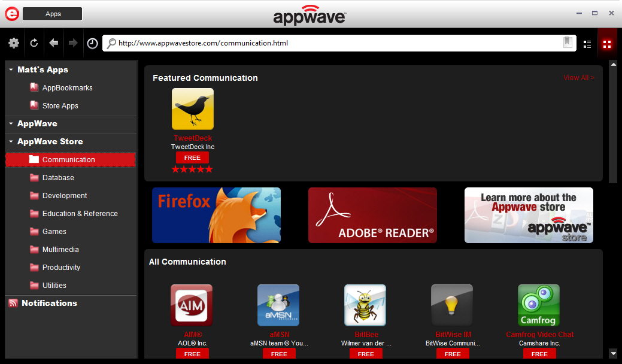Refresh the current store page
Screen dimensions: 622x364
click(x=34, y=43)
